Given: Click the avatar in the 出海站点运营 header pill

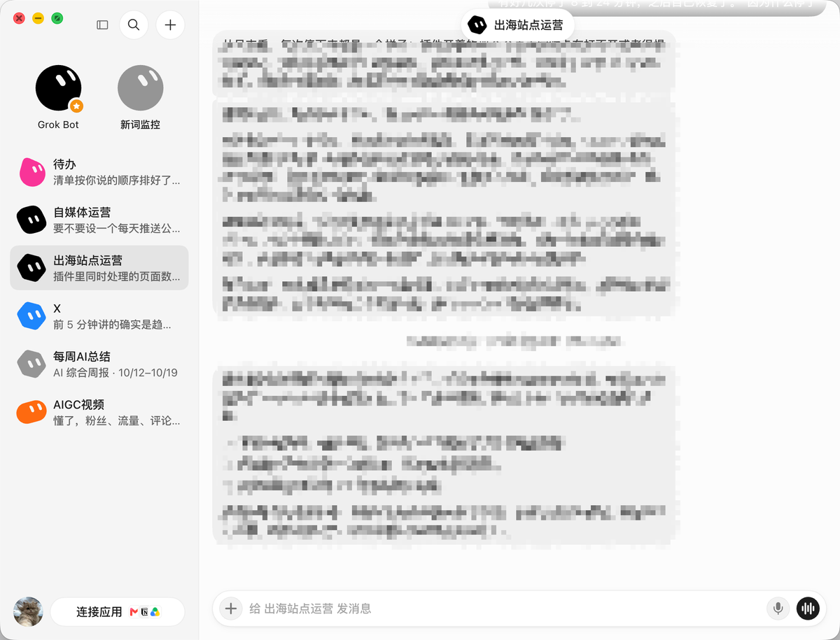Looking at the screenshot, I should pyautogui.click(x=477, y=25).
